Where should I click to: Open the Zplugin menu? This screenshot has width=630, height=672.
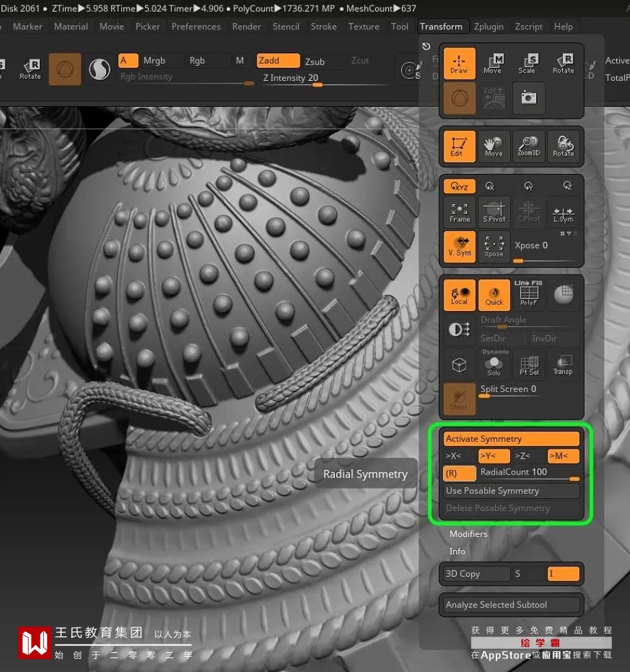point(488,27)
